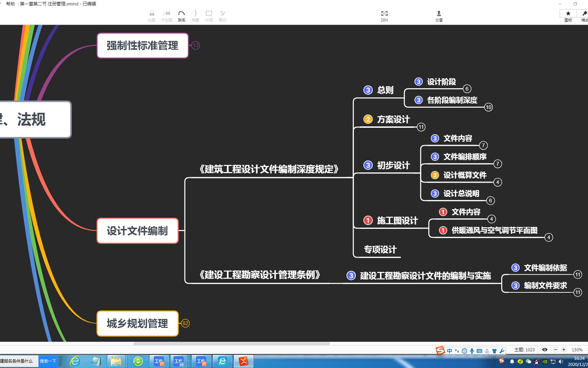
Task: Click priority 1 marker on 供暖通风与空气调节平面图
Action: 443,230
